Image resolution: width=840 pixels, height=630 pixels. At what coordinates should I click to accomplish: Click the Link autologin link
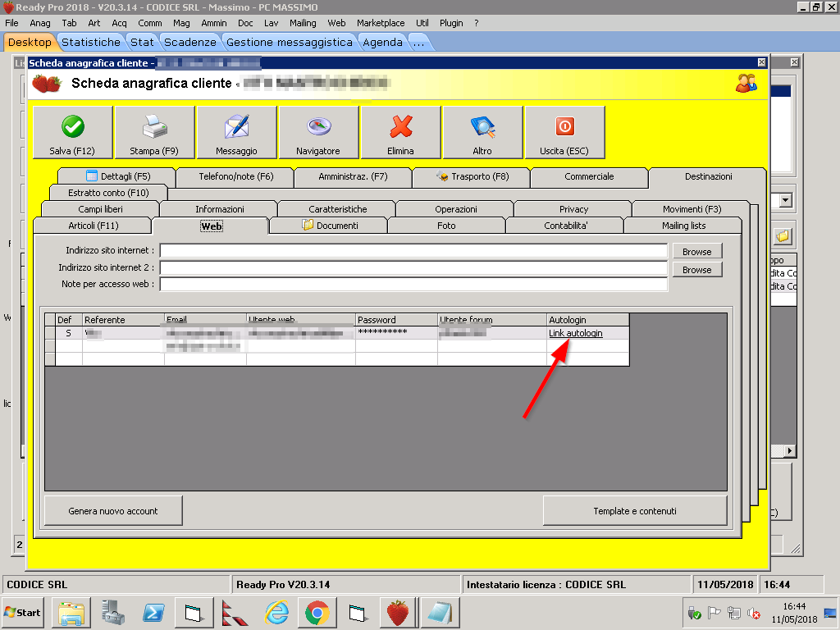[x=576, y=333]
